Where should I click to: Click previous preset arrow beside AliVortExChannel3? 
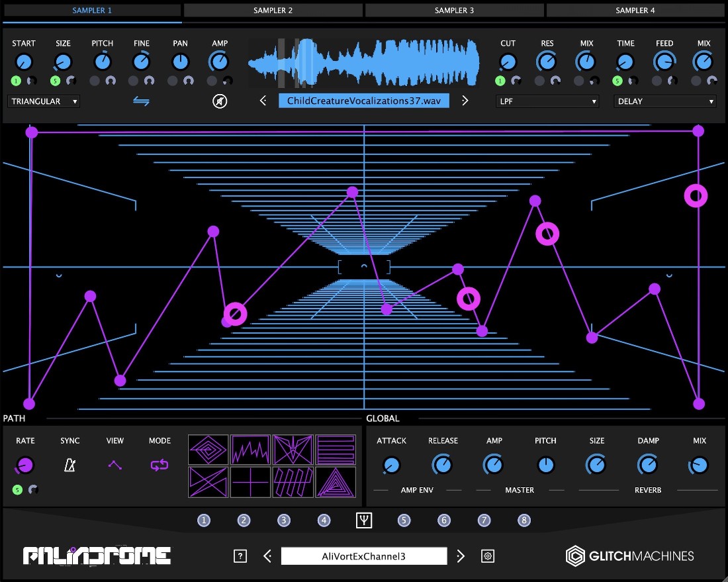click(267, 556)
